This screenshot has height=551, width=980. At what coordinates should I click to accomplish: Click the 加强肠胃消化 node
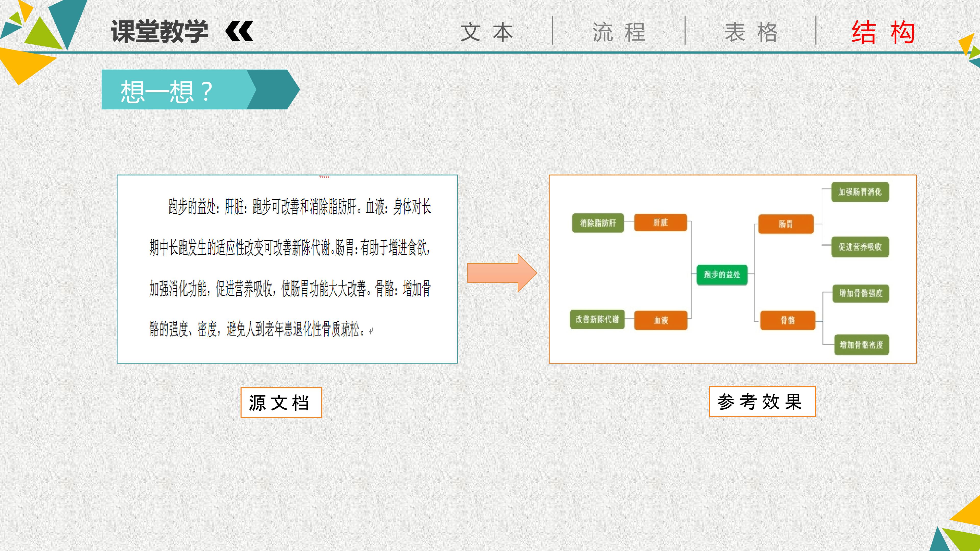point(860,192)
